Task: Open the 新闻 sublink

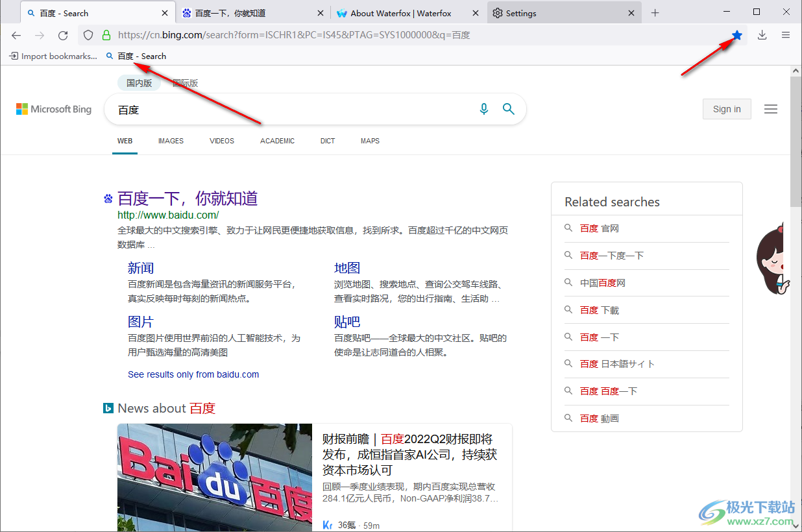Action: pos(141,268)
